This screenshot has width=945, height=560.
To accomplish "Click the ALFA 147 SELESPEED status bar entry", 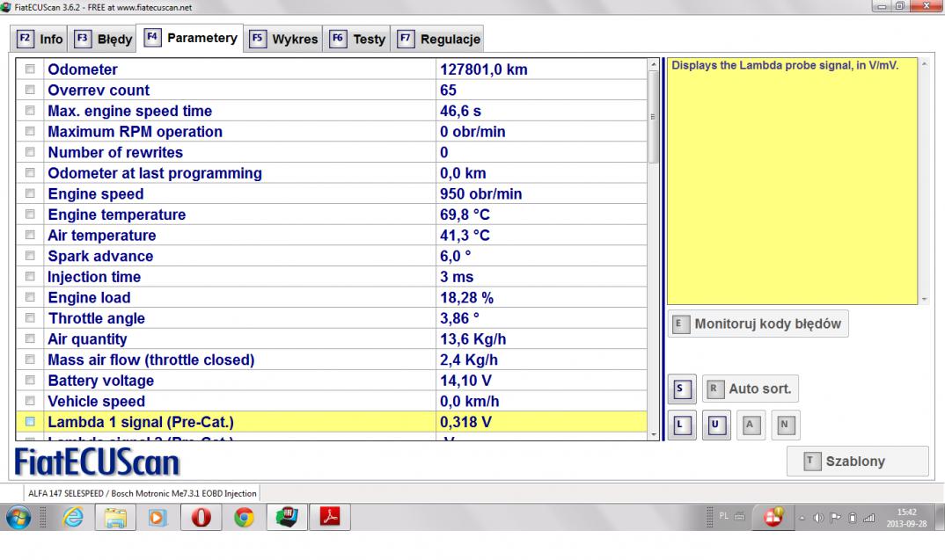I will 143,493.
